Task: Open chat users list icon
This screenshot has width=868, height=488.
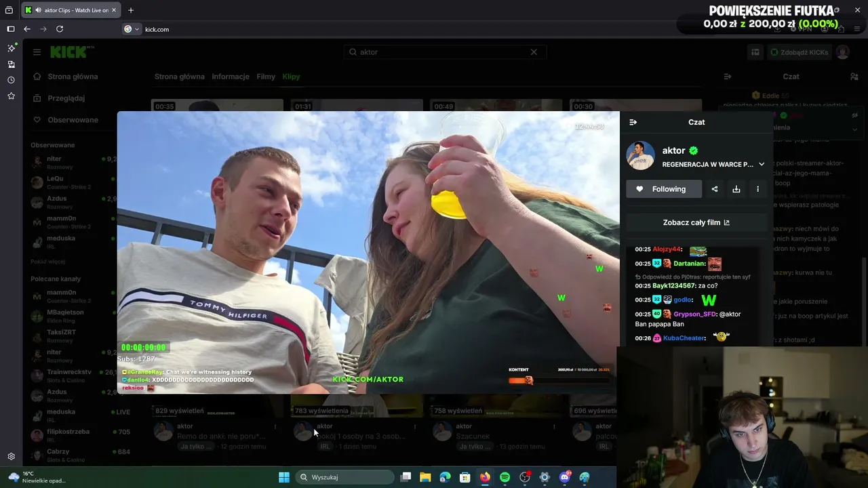Action: pos(854,77)
